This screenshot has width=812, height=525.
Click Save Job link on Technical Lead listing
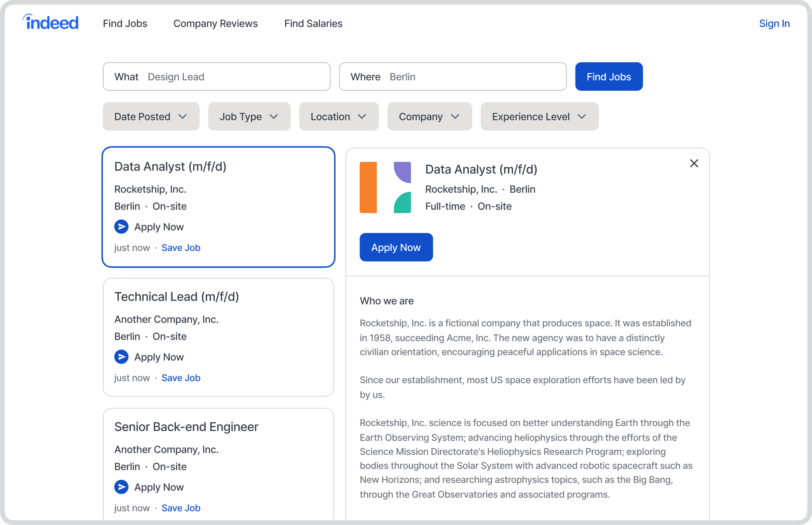pyautogui.click(x=180, y=377)
